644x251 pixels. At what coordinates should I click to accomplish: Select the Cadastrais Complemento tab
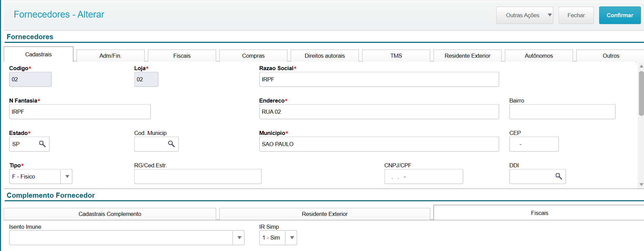point(110,214)
